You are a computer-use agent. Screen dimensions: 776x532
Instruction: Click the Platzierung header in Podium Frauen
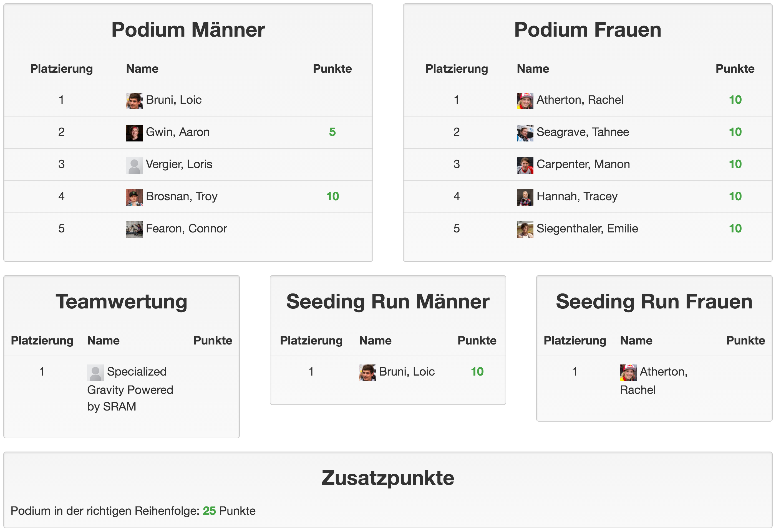(x=457, y=69)
